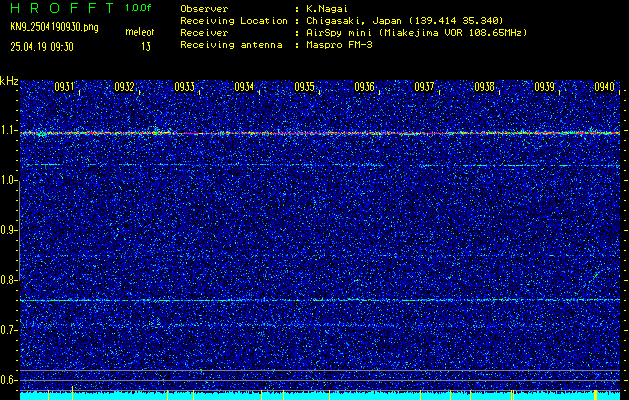Viewport: 629px width, 400px height.
Task: Select Chigasaki, Japan coordinates text
Action: pyautogui.click(x=405, y=21)
